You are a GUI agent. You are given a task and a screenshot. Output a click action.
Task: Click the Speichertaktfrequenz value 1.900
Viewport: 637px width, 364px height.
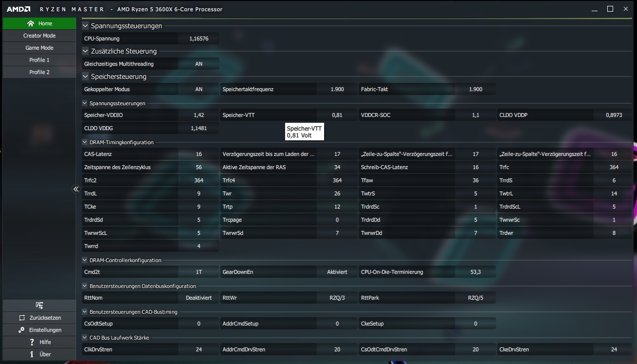[337, 89]
